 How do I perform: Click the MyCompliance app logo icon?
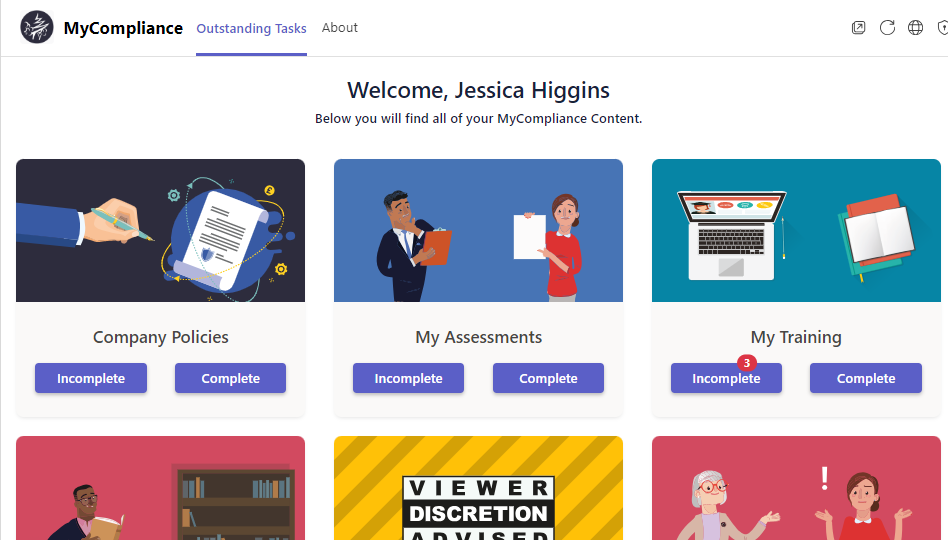[37, 27]
